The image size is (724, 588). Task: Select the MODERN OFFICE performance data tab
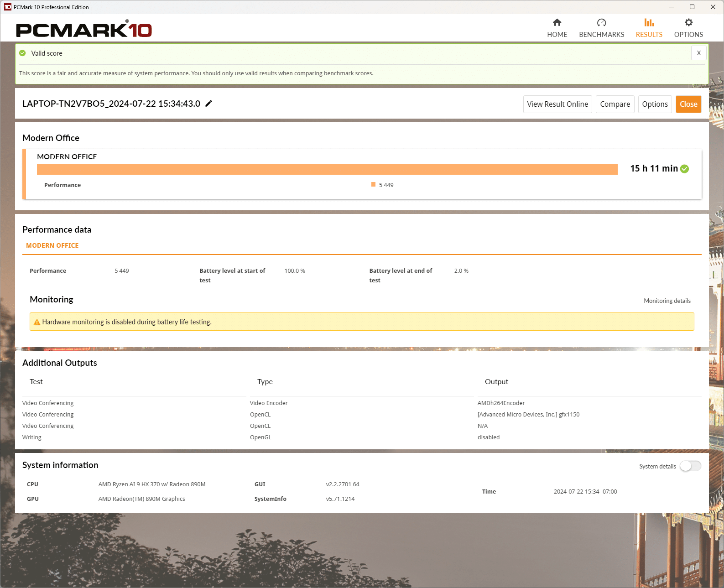coord(52,245)
